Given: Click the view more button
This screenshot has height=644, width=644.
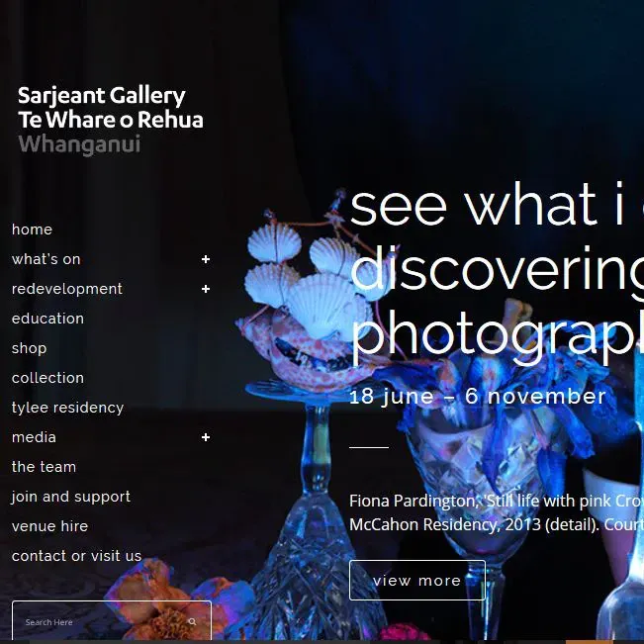Looking at the screenshot, I should click(417, 580).
